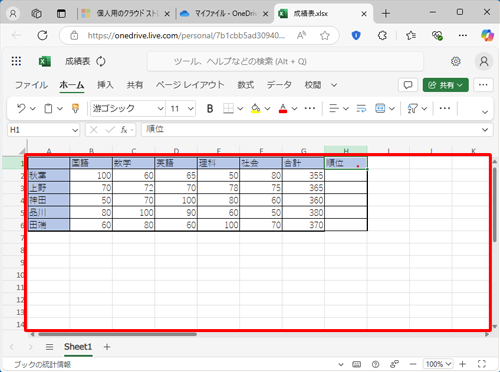Viewport: 500px width, 372px height.
Task: Toggle Wrap Text in the ribbon
Action: pyautogui.click(x=361, y=108)
